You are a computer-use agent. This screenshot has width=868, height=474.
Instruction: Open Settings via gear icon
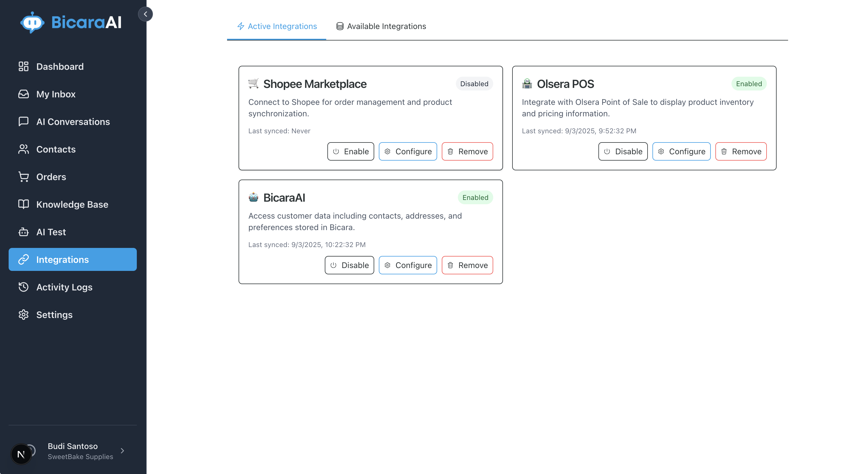click(23, 315)
